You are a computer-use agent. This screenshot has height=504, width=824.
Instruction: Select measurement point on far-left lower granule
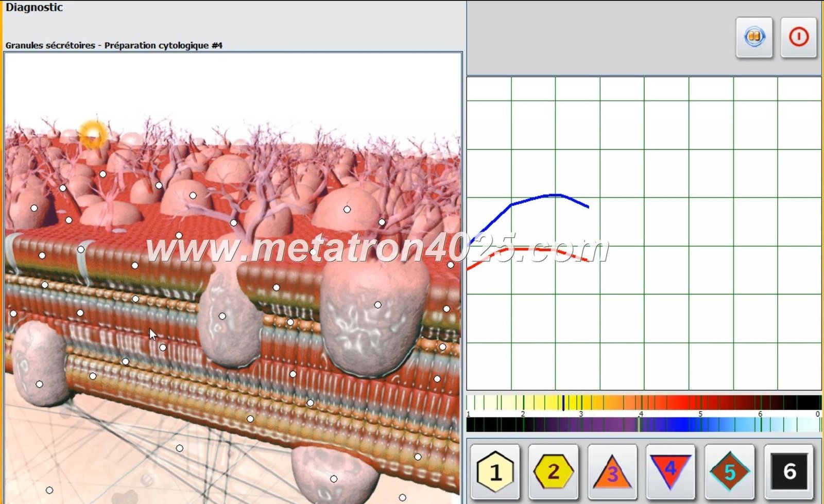39,384
